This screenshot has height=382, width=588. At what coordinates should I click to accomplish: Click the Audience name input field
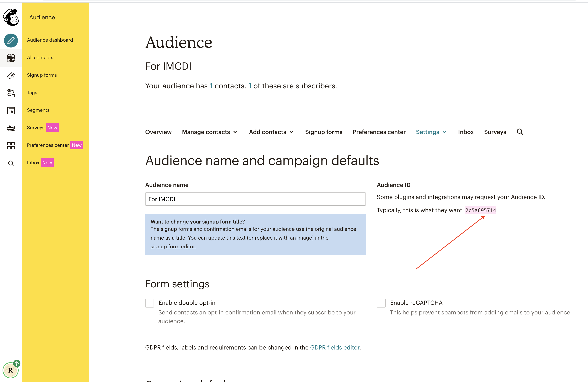[x=255, y=199]
